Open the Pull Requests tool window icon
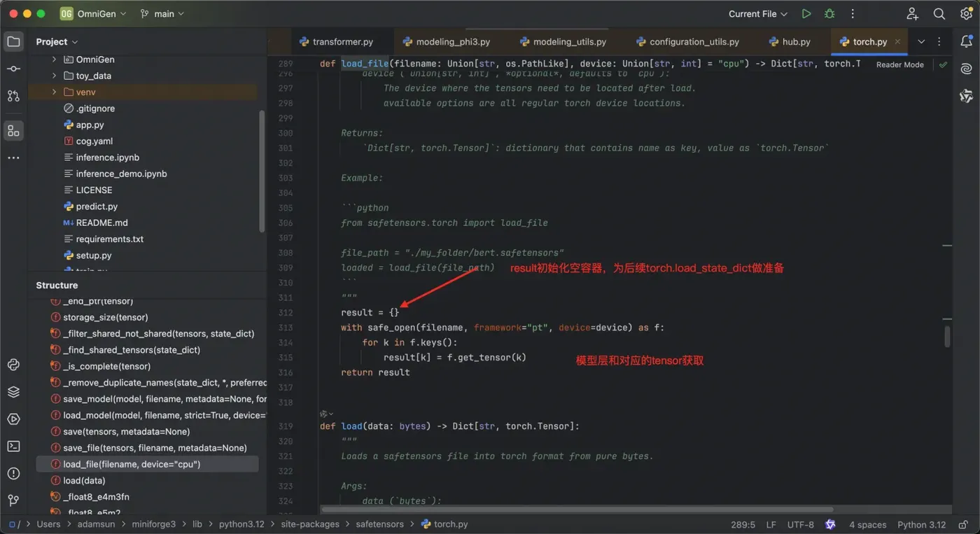The height and width of the screenshot is (534, 980). coord(13,96)
